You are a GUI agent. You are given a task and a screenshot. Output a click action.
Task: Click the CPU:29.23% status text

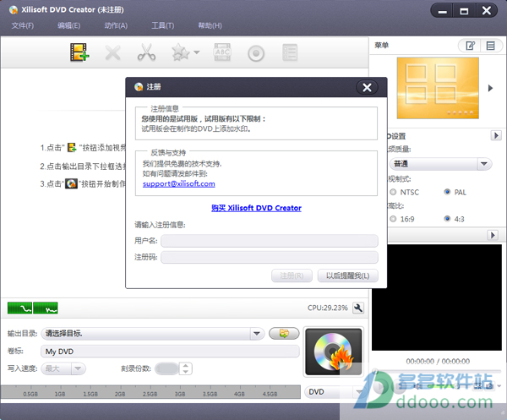[328, 308]
